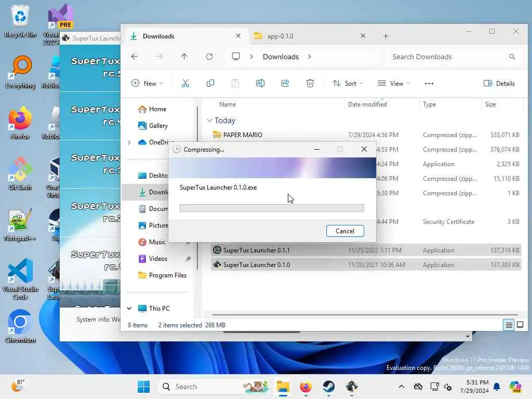Show hidden system tray icons

coord(402,387)
